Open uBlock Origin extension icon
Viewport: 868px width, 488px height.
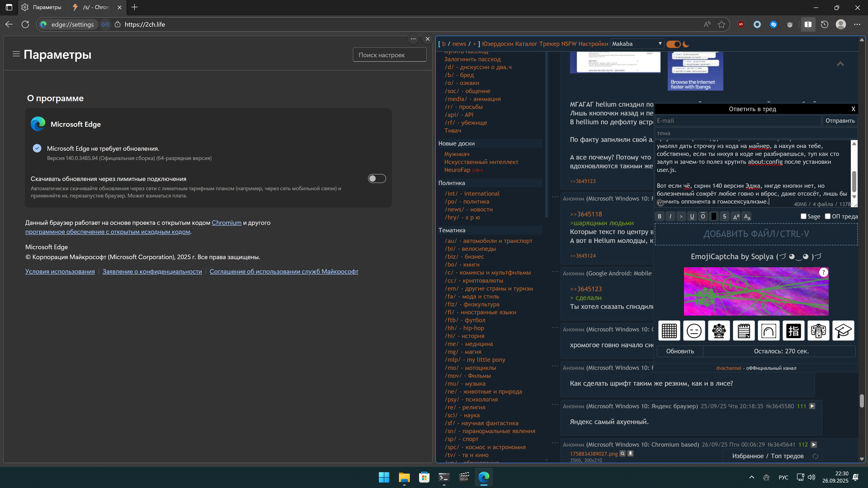coord(741,24)
